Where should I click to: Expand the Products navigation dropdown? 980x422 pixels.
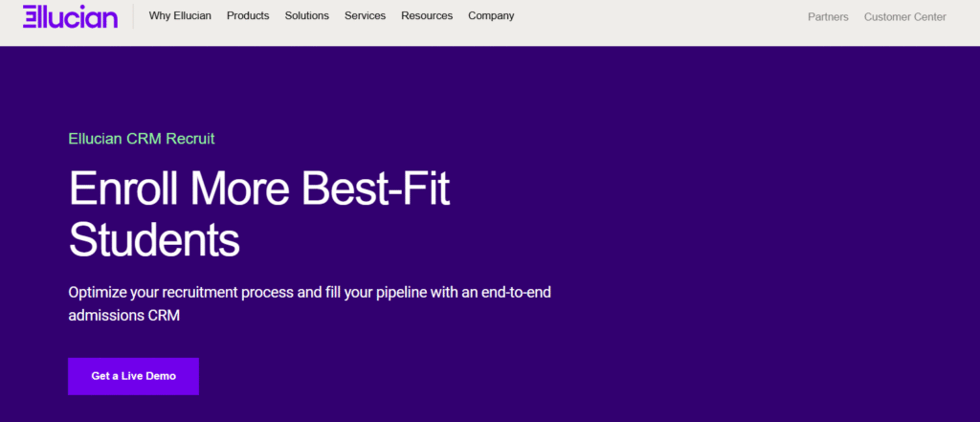[248, 16]
